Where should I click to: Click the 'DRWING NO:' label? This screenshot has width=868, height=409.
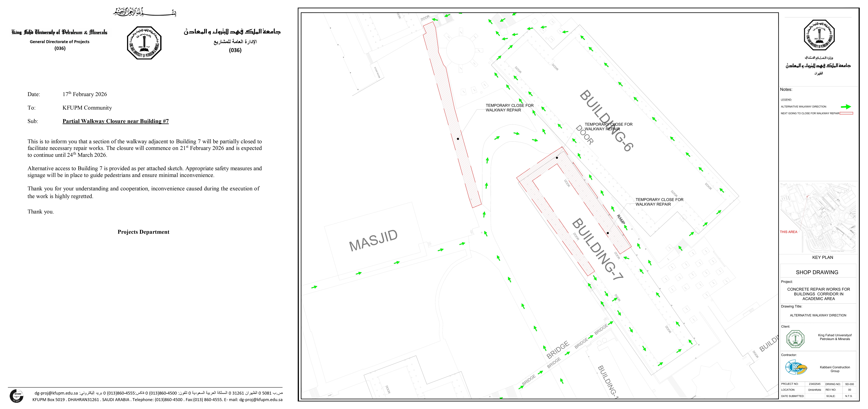click(833, 384)
